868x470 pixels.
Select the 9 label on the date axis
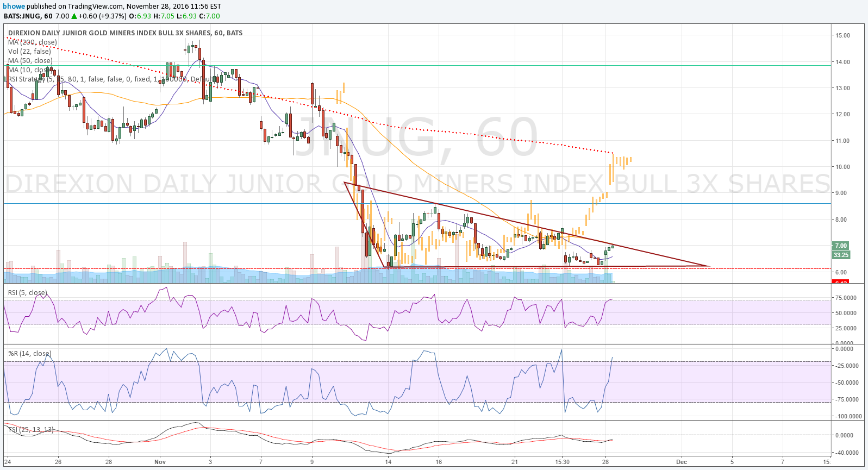click(x=312, y=462)
